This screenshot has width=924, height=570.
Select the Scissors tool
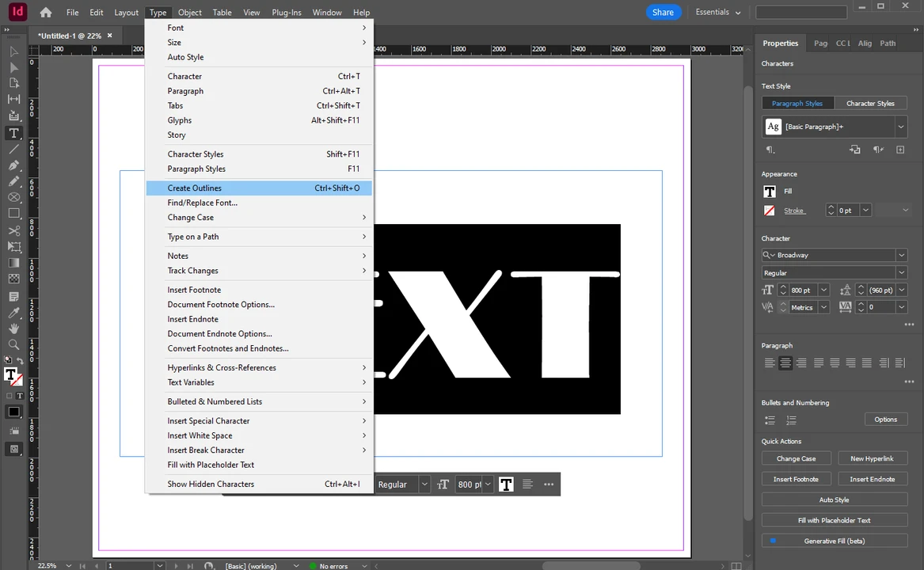coord(13,230)
